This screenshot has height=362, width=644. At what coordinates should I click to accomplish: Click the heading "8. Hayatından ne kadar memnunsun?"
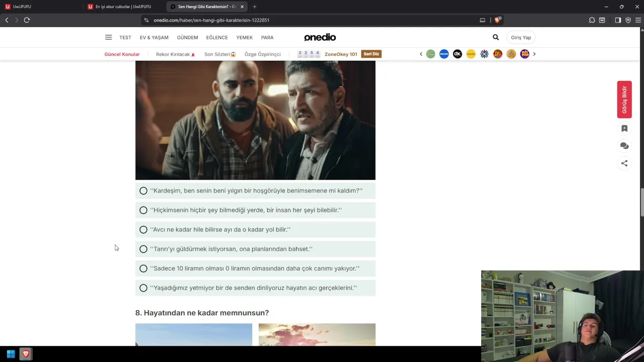[x=202, y=313]
